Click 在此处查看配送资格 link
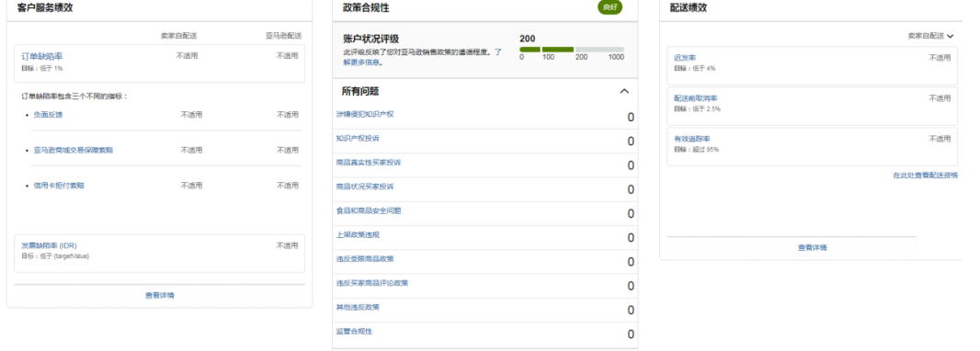Image resolution: width=980 pixels, height=351 pixels. click(x=925, y=175)
